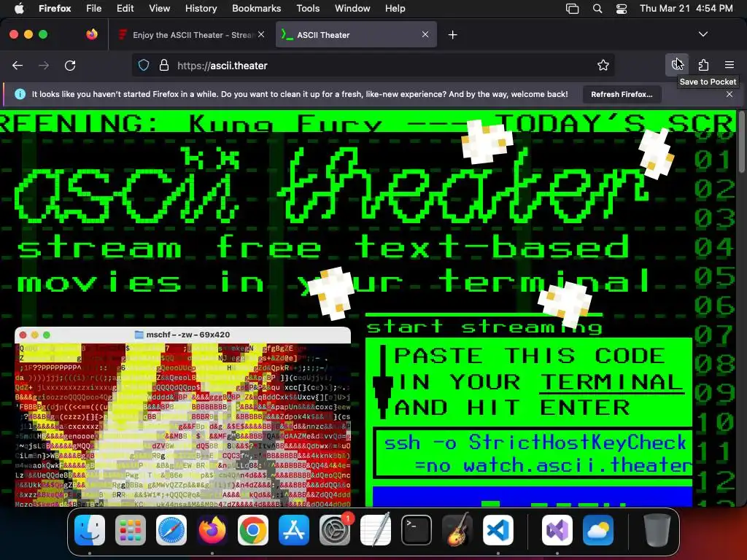Open the cloud app in Dock

coord(598,530)
